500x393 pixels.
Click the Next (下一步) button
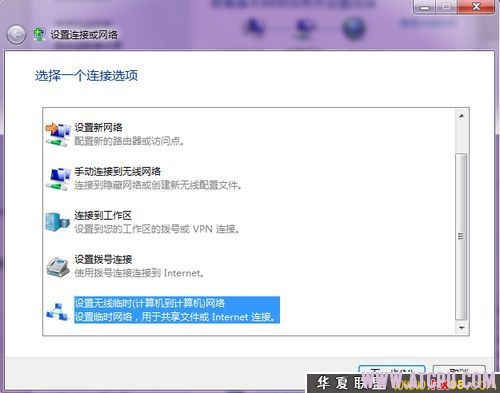coord(392,372)
